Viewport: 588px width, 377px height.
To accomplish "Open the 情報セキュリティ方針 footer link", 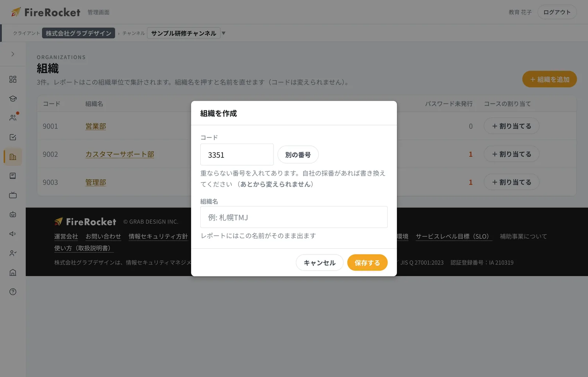I will tap(158, 236).
